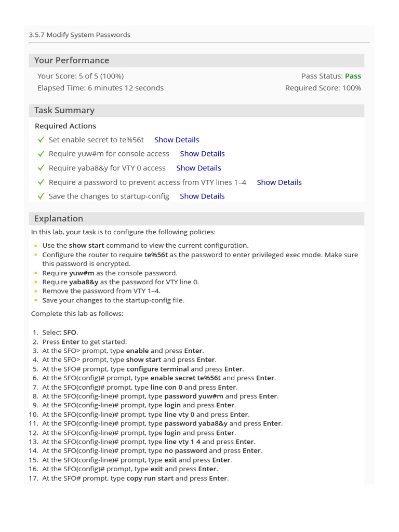Screen dimensions: 399x532
Task: Click the green checkmark beside enable secret task
Action: [41, 140]
